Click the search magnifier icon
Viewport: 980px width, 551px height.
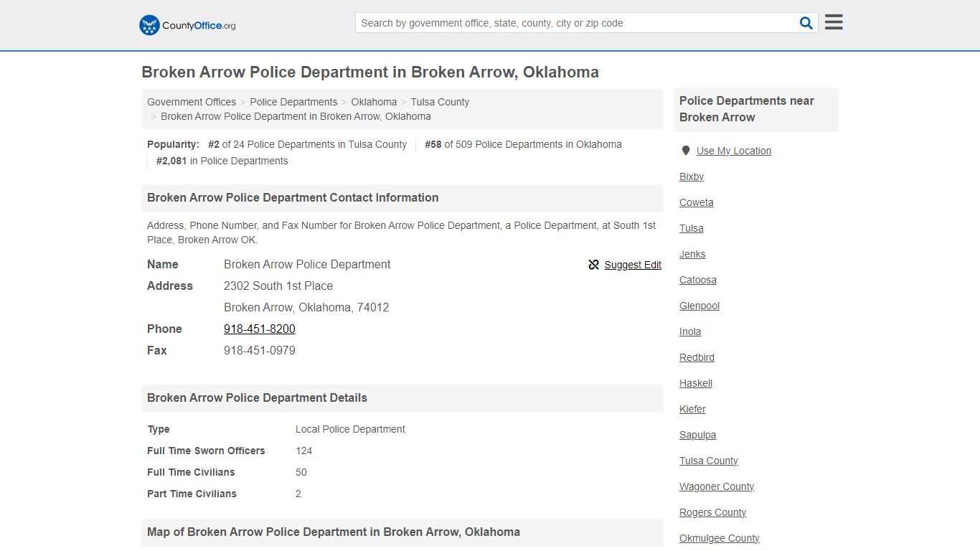(806, 23)
